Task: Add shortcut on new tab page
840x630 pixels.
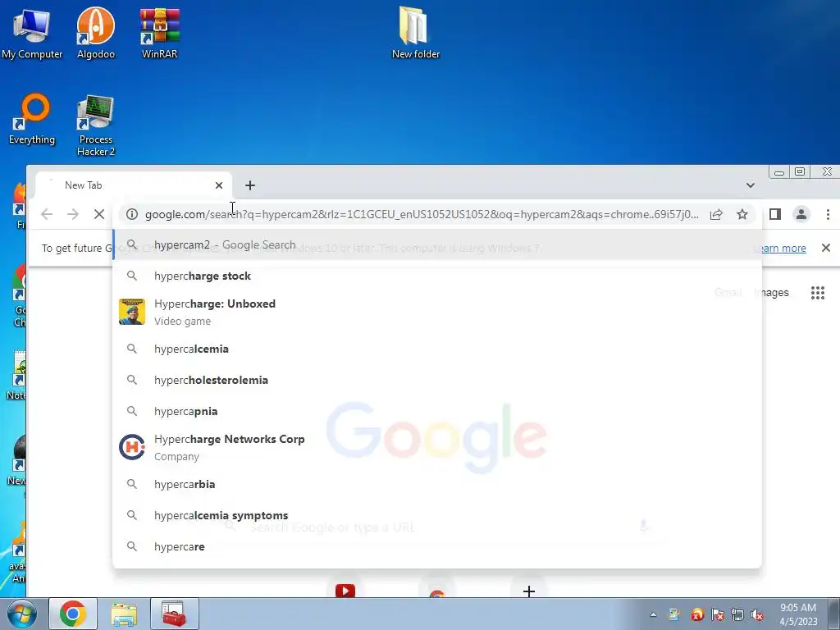Action: pyautogui.click(x=529, y=591)
